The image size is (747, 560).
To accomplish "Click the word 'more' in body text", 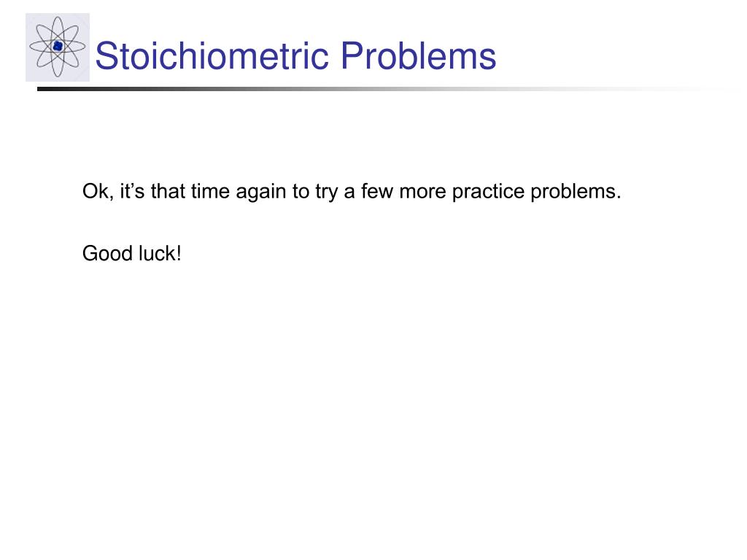I will pos(422,192).
